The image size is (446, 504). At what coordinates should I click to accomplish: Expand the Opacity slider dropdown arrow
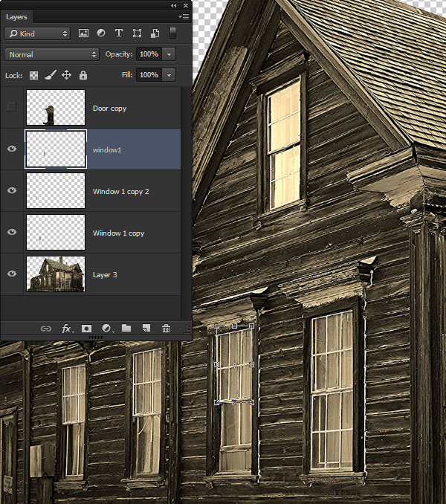169,54
